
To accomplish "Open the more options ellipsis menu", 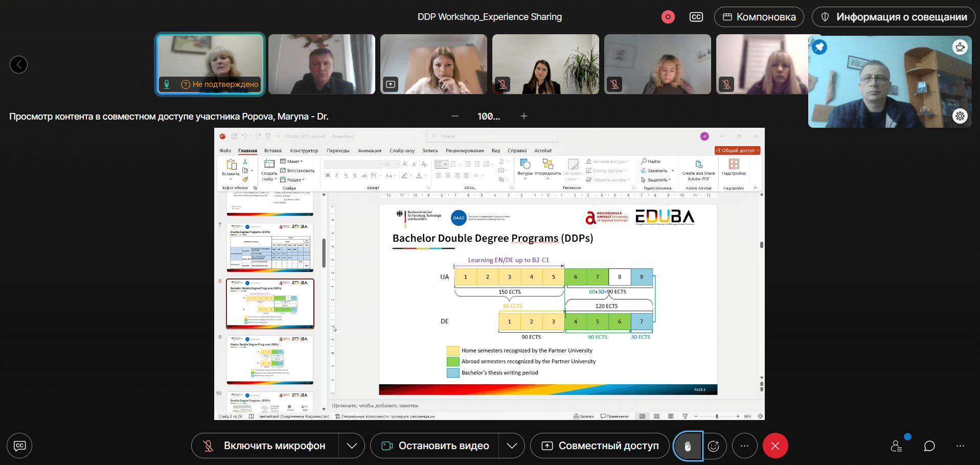I will [x=744, y=446].
